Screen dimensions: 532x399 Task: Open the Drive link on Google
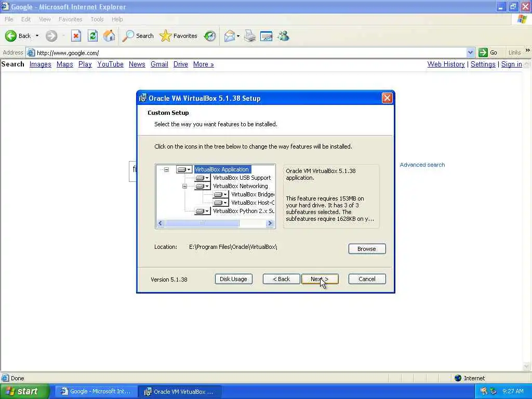pos(180,64)
